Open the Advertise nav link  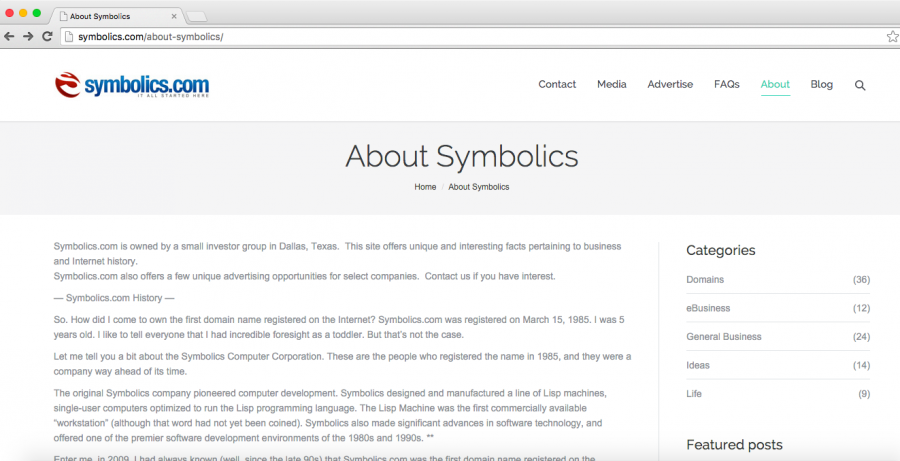(670, 85)
